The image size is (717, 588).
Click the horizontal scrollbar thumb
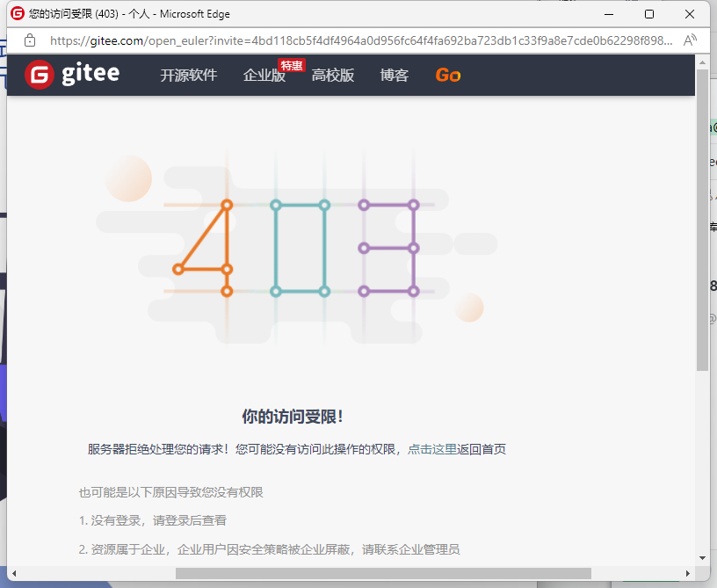[383, 573]
